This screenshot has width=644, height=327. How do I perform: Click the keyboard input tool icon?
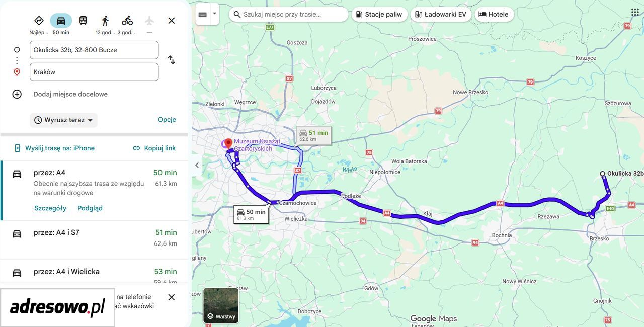tap(203, 14)
